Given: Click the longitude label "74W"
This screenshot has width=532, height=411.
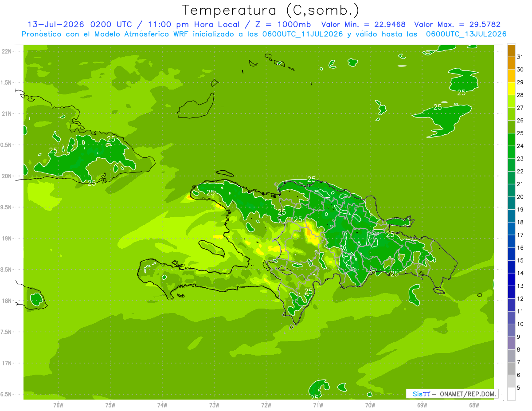Looking at the screenshot, I should point(162,405).
